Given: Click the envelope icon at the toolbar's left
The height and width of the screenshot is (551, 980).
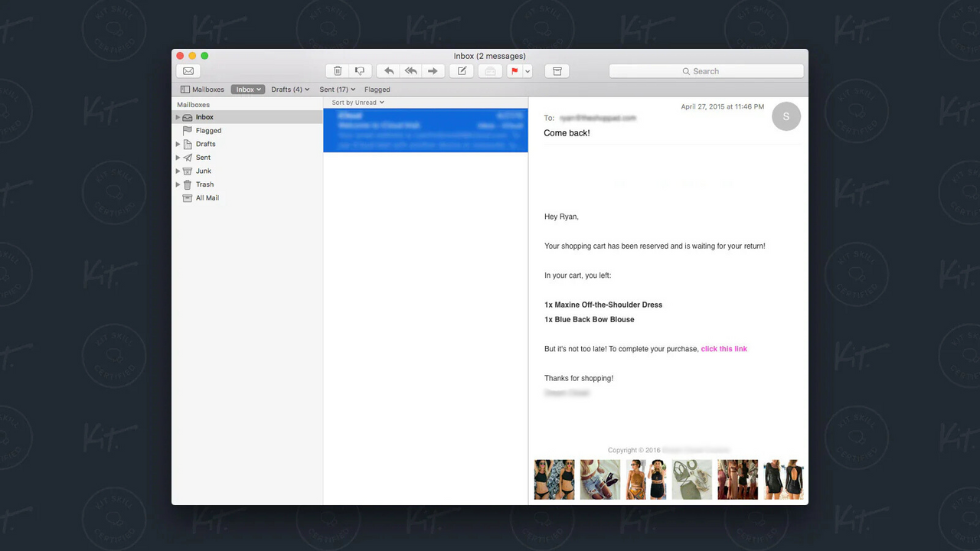Looking at the screenshot, I should 188,70.
